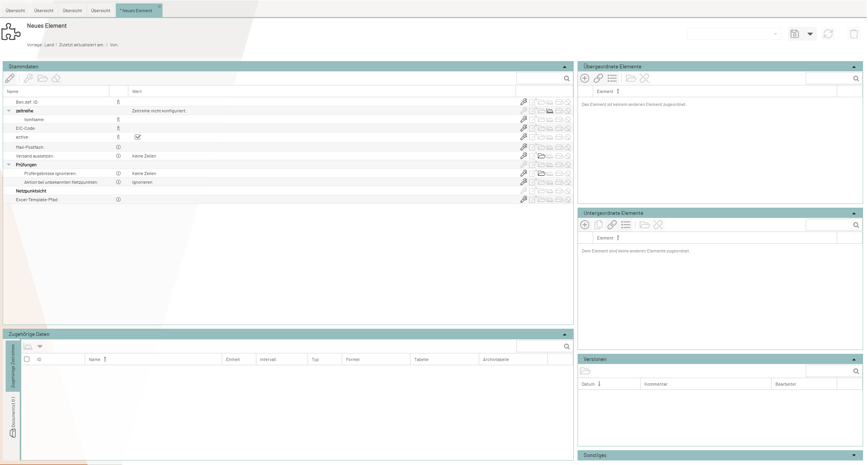
Task: Collapse the Untergeordnete Elemente panel
Action: 854,213
